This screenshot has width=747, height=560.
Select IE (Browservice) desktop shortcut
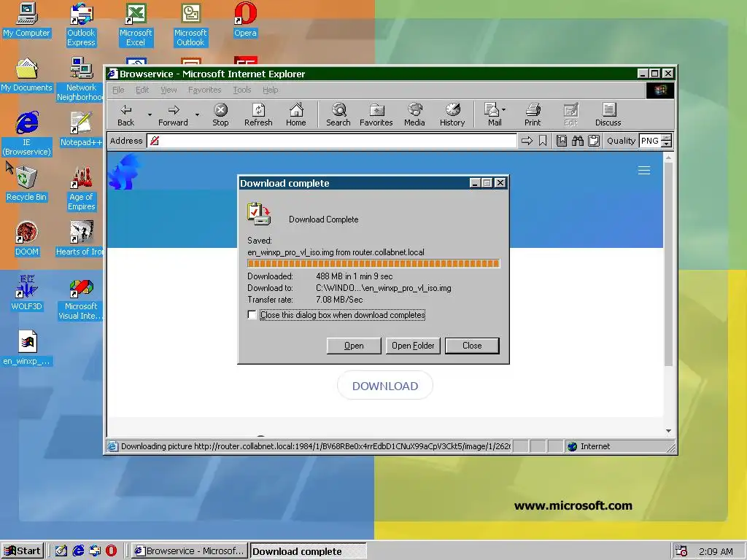click(26, 134)
